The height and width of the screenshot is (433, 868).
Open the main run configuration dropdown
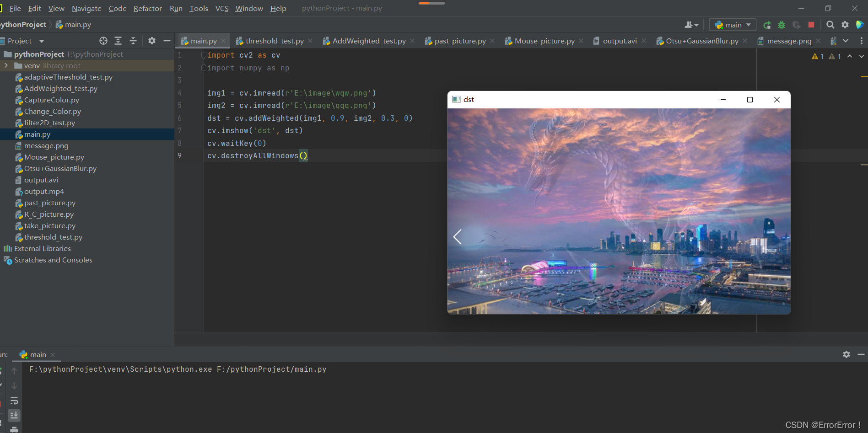(x=733, y=25)
